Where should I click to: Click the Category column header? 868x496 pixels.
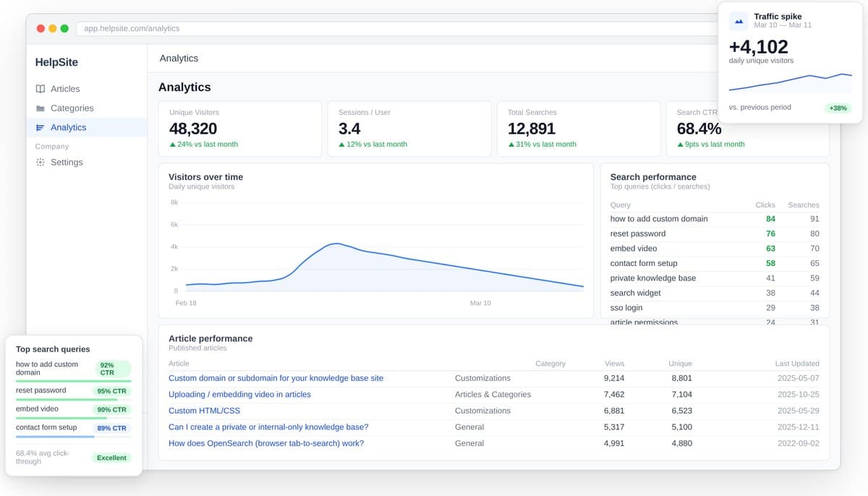coord(550,364)
